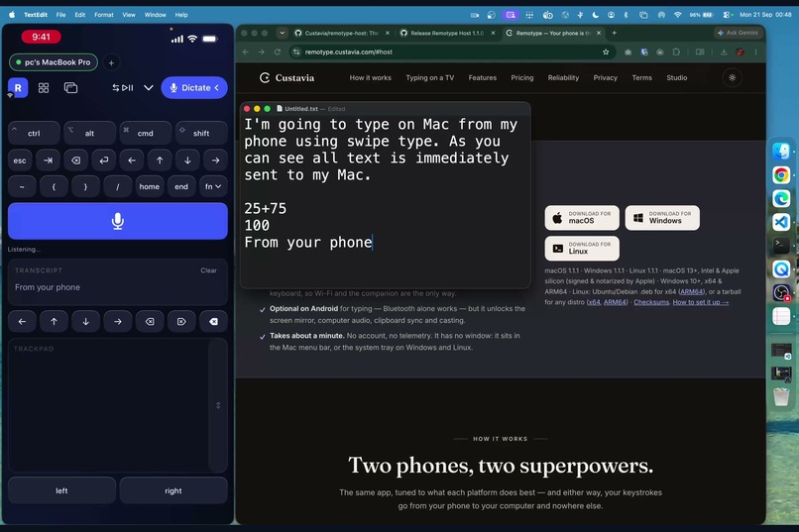Tap up arrow key in the esc row
This screenshot has width=799, height=532.
(160, 160)
